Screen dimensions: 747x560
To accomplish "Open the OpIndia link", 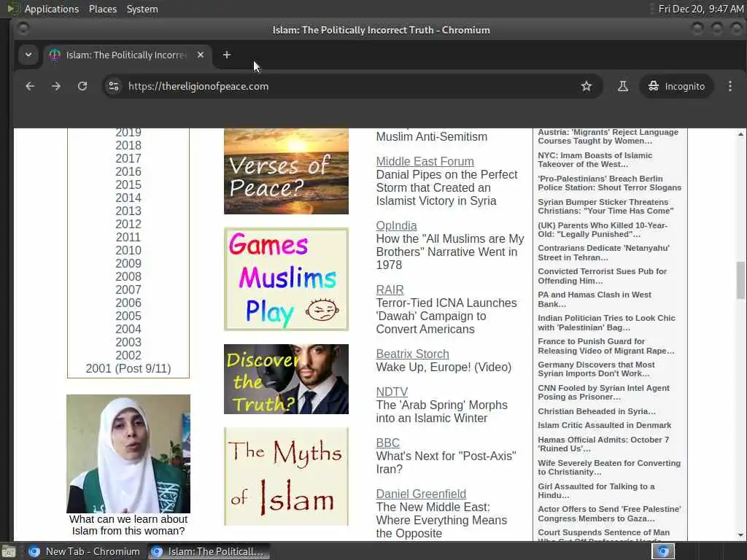I will [x=396, y=226].
